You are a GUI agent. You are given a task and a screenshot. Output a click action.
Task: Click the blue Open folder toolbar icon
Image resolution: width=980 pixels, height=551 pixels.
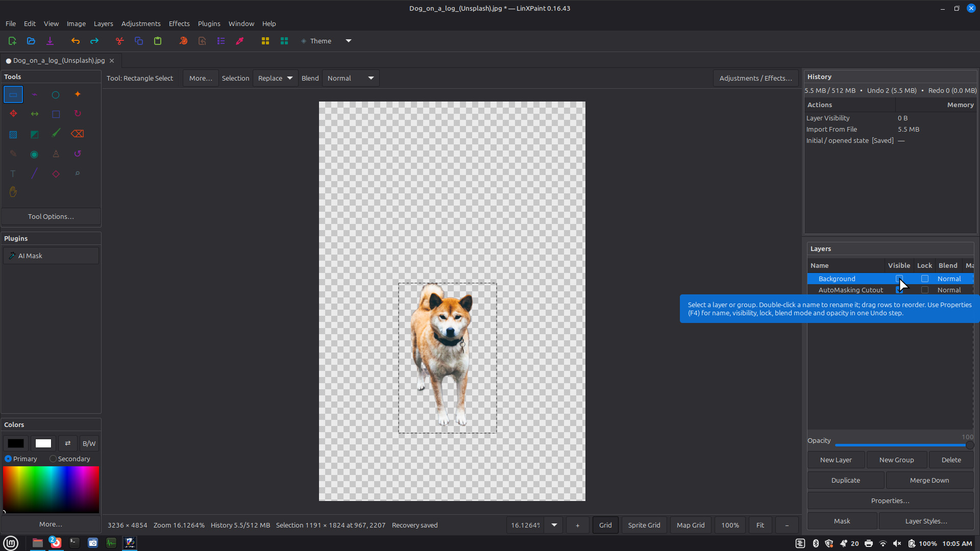tap(31, 41)
